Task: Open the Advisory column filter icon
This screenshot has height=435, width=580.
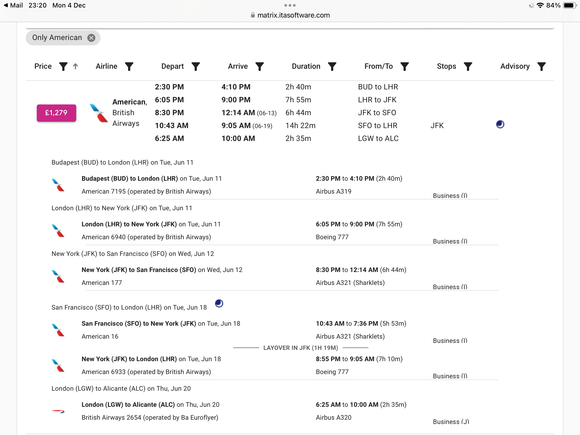Action: coord(542,67)
